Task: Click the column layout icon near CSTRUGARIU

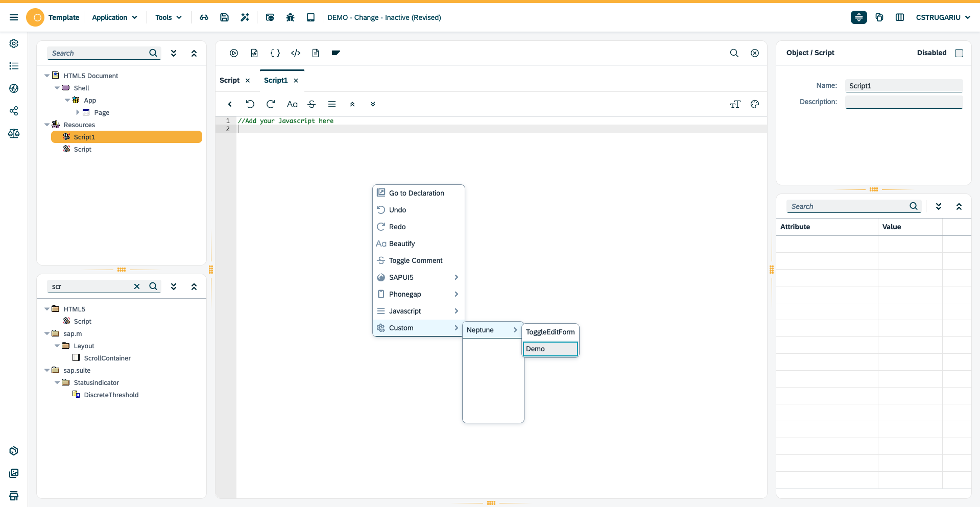Action: coord(899,17)
